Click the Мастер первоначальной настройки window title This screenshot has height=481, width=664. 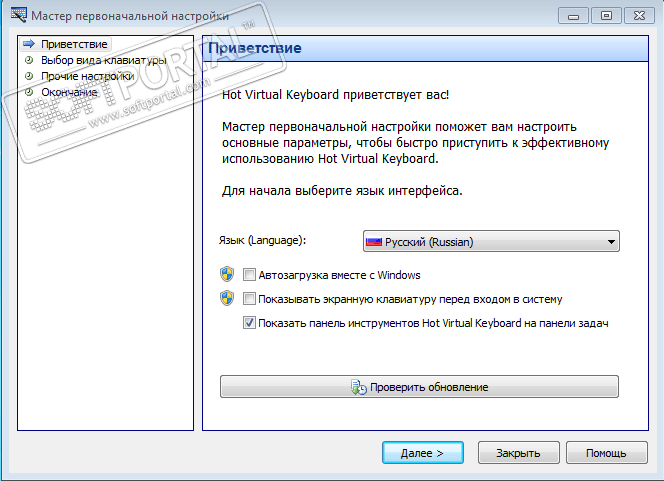[130, 16]
